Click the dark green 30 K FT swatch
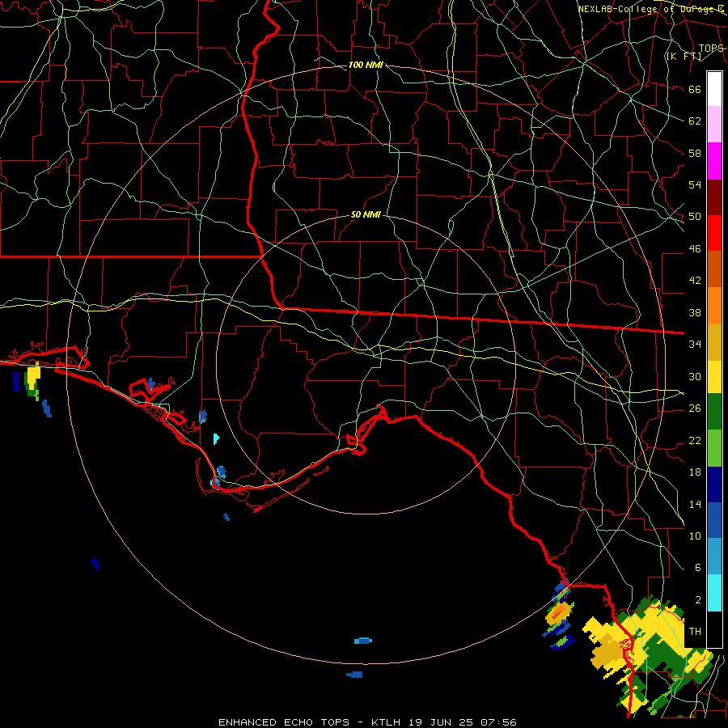Viewport: 728px width, 728px height. tap(714, 412)
